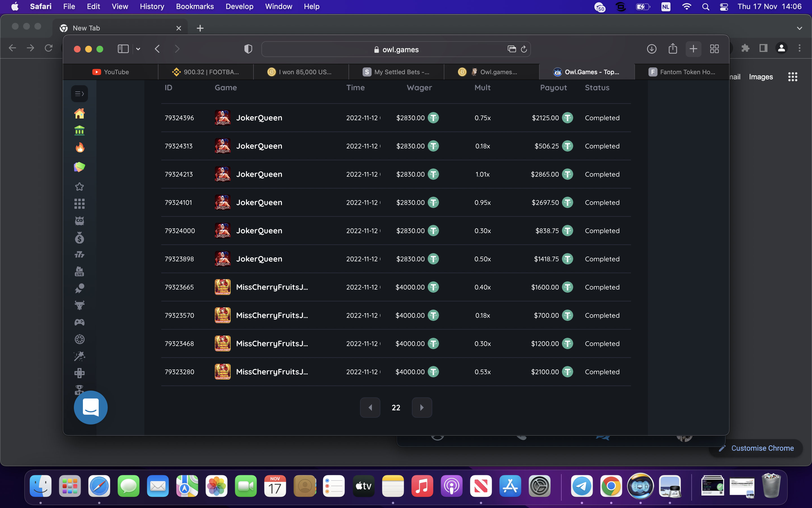812x508 pixels.
Task: Select Completed status of bet 79323570
Action: pyautogui.click(x=602, y=316)
